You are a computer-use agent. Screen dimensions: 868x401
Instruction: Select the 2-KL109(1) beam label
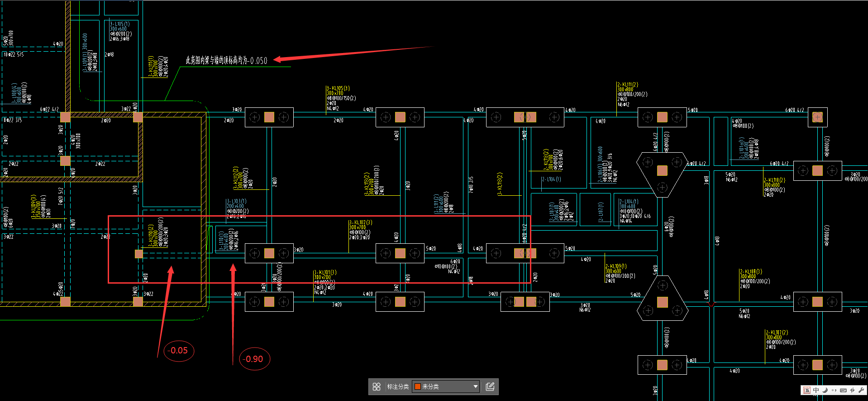[616, 266]
